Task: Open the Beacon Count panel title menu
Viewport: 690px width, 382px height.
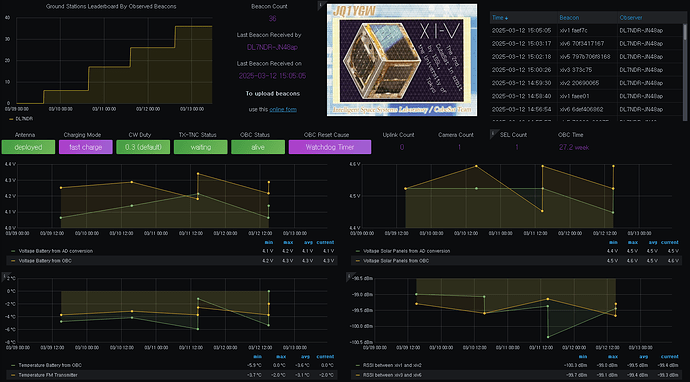Action: click(269, 7)
